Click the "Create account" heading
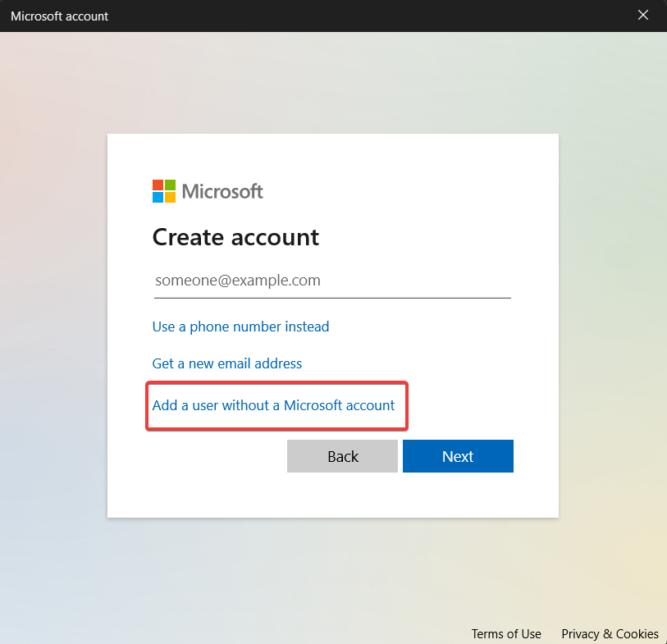Image resolution: width=667 pixels, height=644 pixels. click(235, 237)
